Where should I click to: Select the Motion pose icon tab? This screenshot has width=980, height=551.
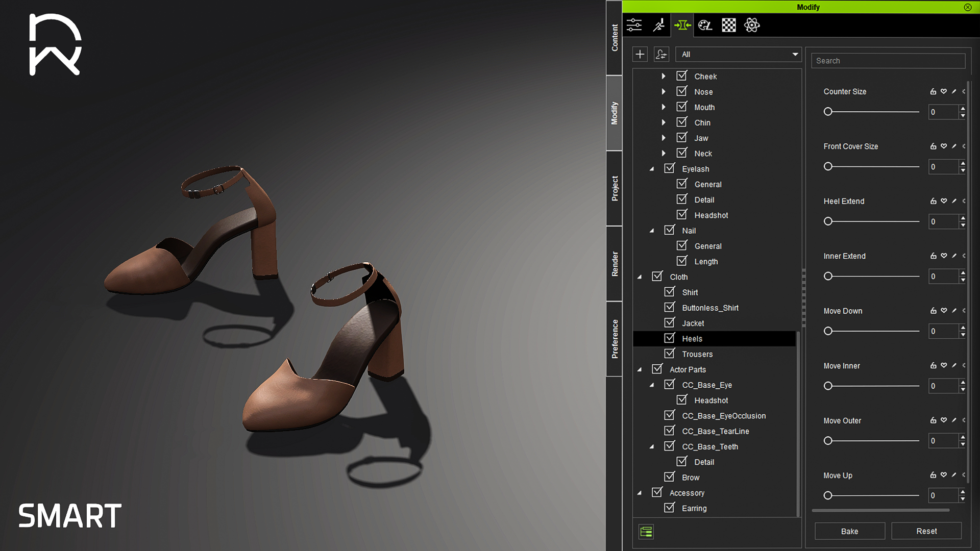(x=659, y=25)
